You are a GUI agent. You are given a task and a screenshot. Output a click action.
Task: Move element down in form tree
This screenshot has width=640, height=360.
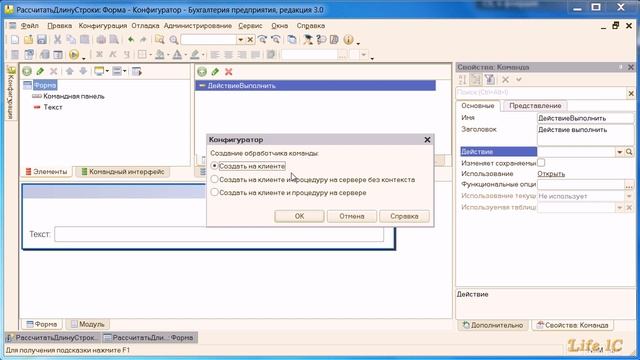tap(83, 71)
